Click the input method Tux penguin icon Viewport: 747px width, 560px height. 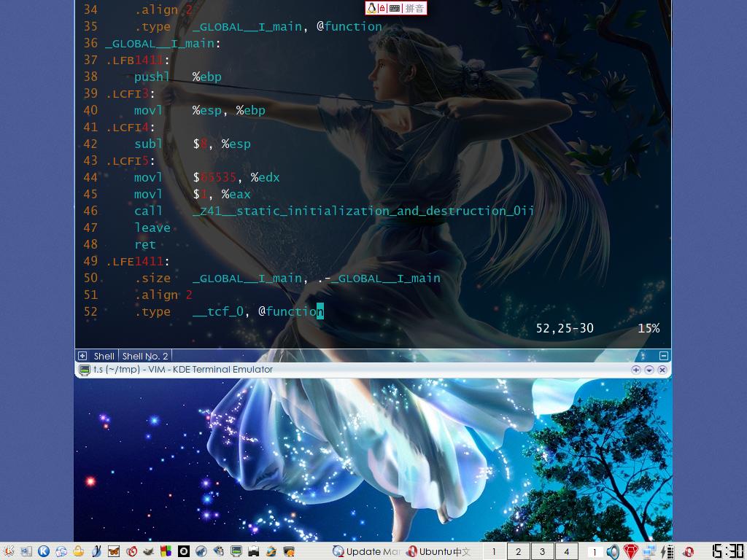click(x=371, y=8)
